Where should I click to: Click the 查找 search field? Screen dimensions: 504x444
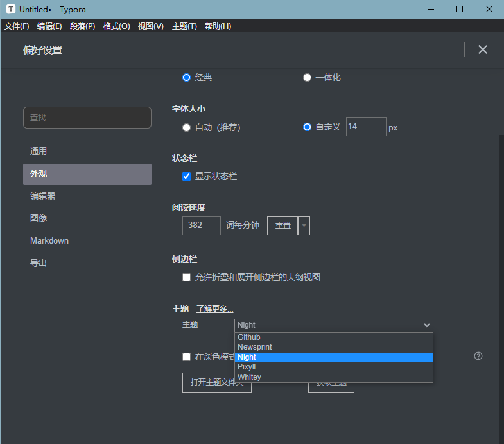(x=87, y=118)
